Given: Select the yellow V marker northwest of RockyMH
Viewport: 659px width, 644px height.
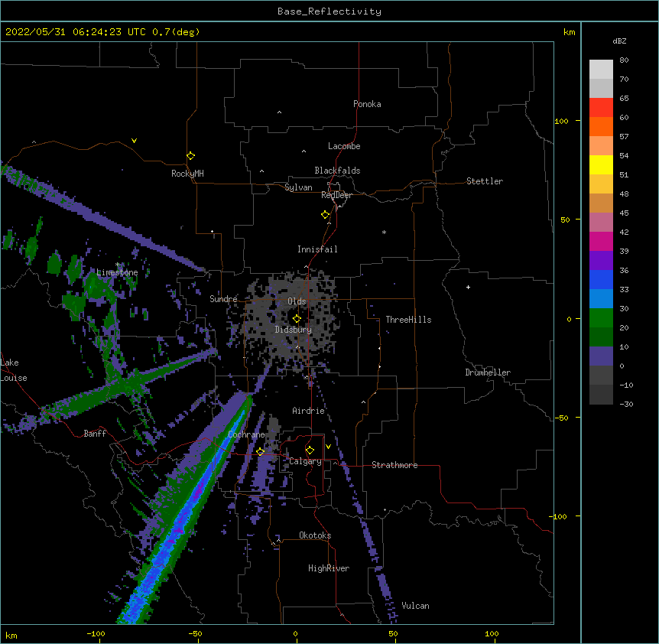Looking at the screenshot, I should tap(134, 141).
